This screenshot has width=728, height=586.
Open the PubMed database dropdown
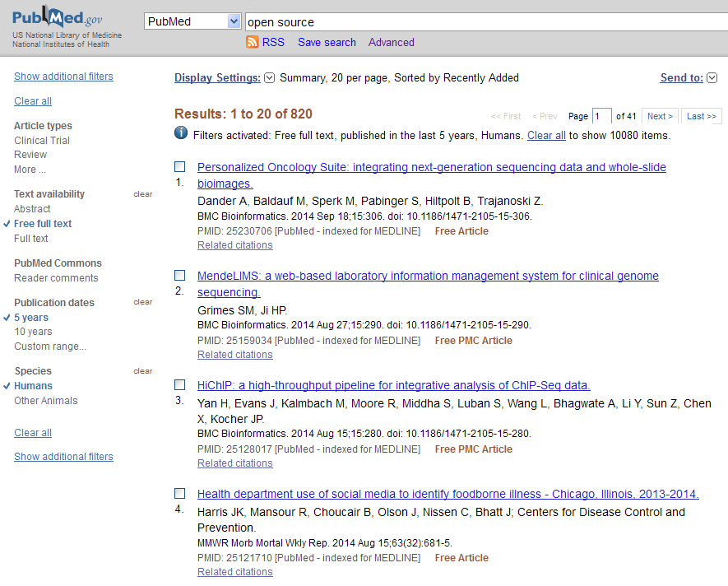(192, 22)
